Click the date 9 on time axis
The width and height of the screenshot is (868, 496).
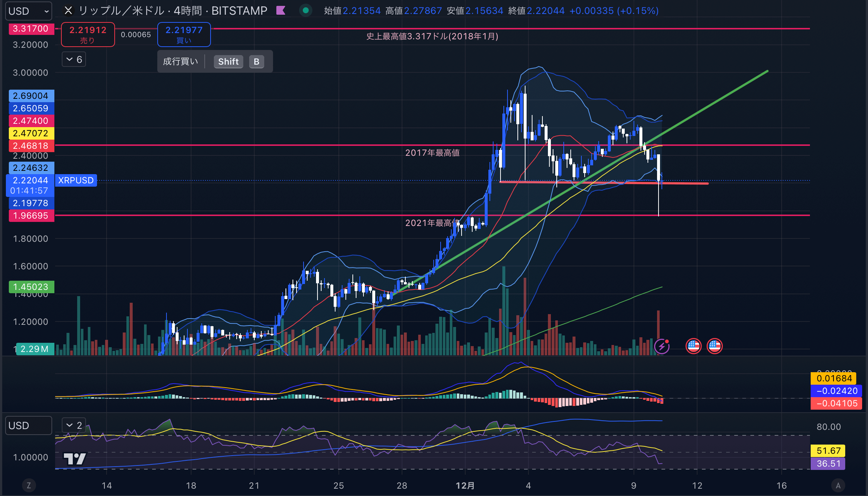point(634,486)
